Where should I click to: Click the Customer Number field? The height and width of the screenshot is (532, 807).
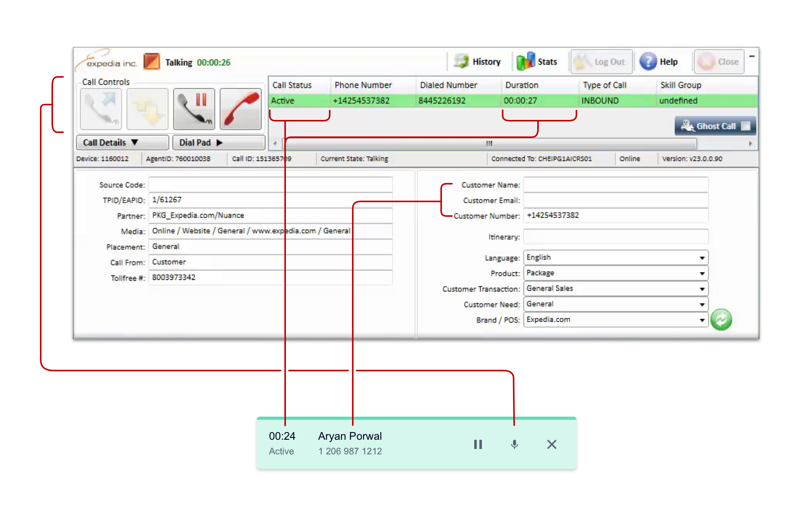click(616, 215)
